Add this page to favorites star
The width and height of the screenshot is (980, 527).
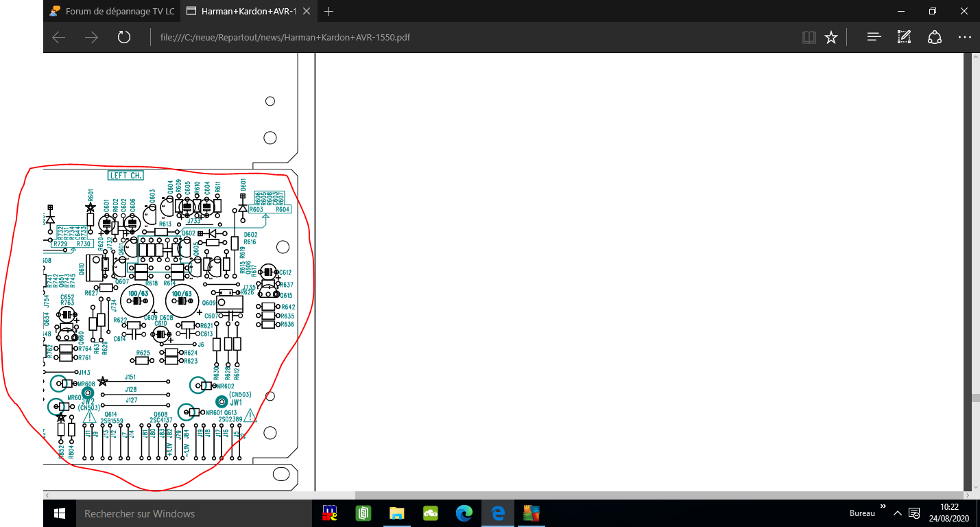point(831,37)
